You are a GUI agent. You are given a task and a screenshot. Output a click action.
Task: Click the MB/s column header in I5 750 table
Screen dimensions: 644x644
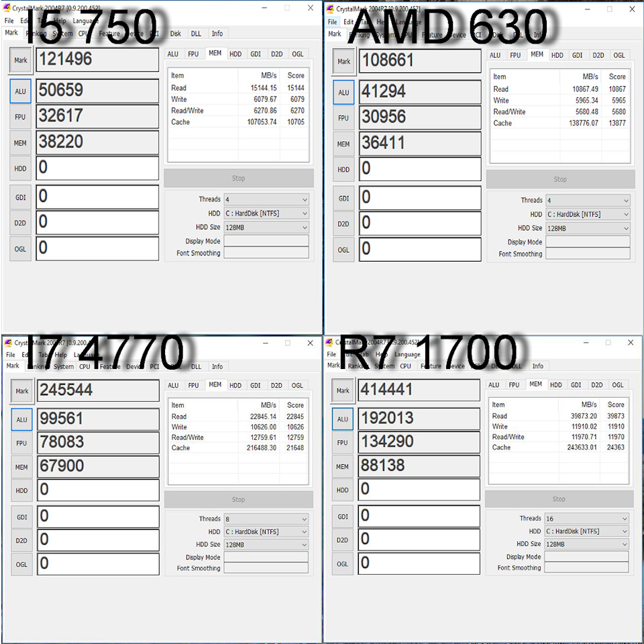click(268, 76)
